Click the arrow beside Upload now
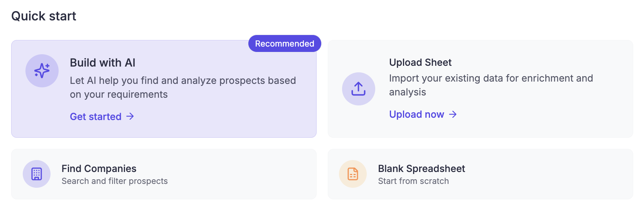Screen dimensions: 644x207 coord(453,114)
